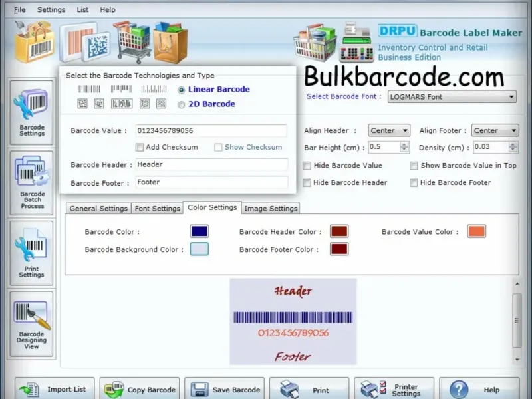Open the Settings menu
The image size is (532, 399).
click(51, 10)
